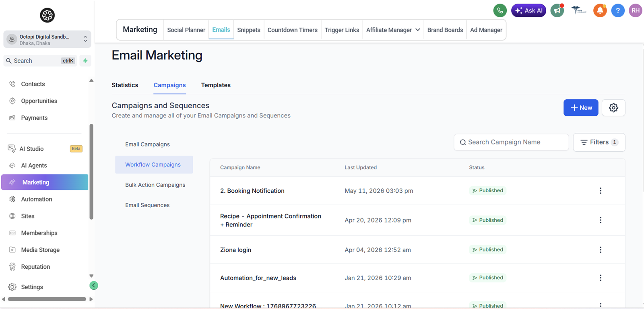The image size is (644, 309).
Task: Open Sites in the sidebar
Action: pos(28,216)
